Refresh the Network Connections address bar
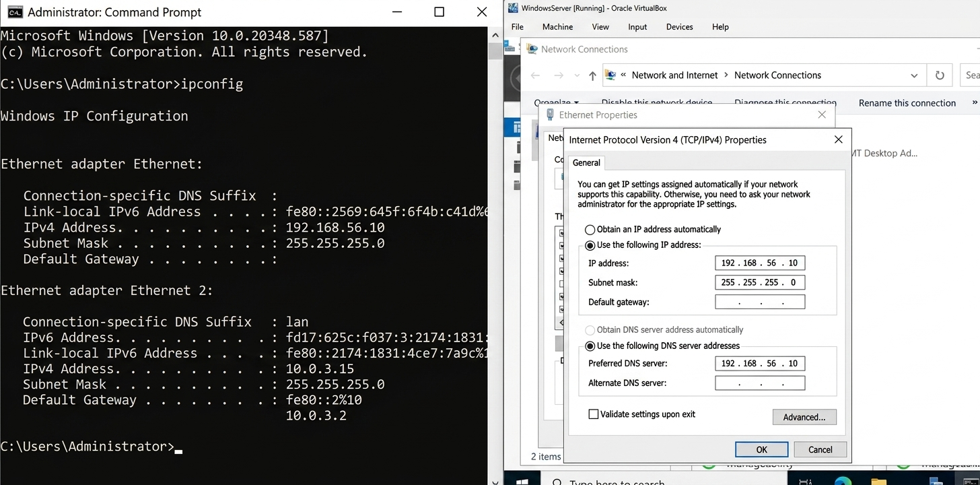980x485 pixels. click(x=940, y=75)
